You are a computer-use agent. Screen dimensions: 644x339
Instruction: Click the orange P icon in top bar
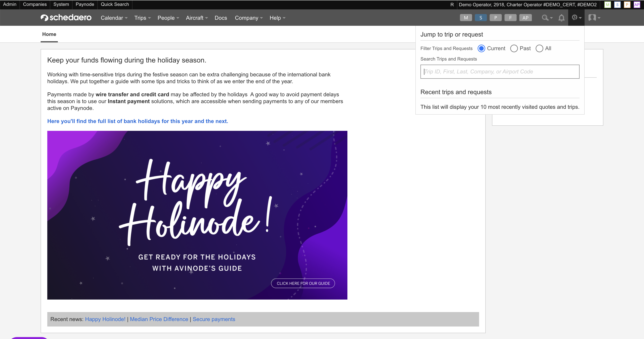(627, 5)
